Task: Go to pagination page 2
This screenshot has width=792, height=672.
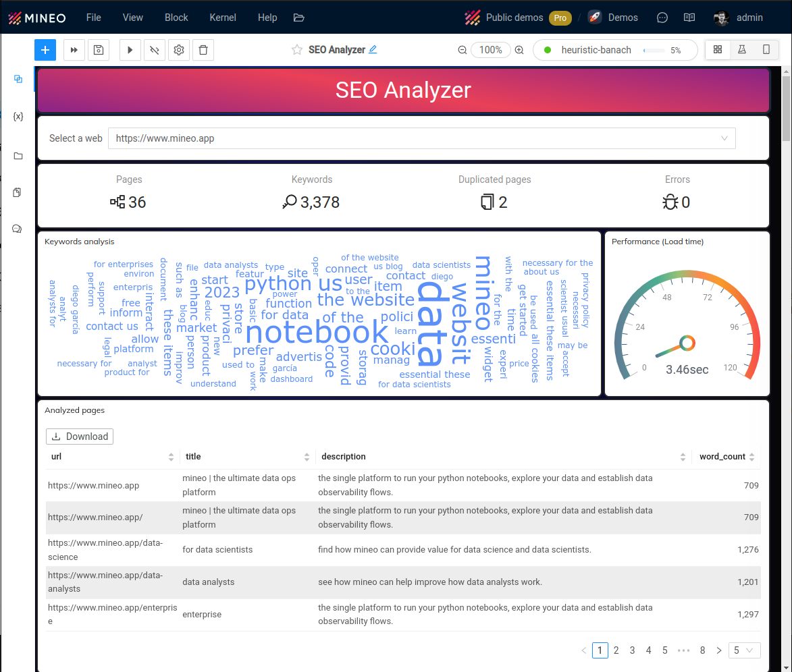Action: 616,650
